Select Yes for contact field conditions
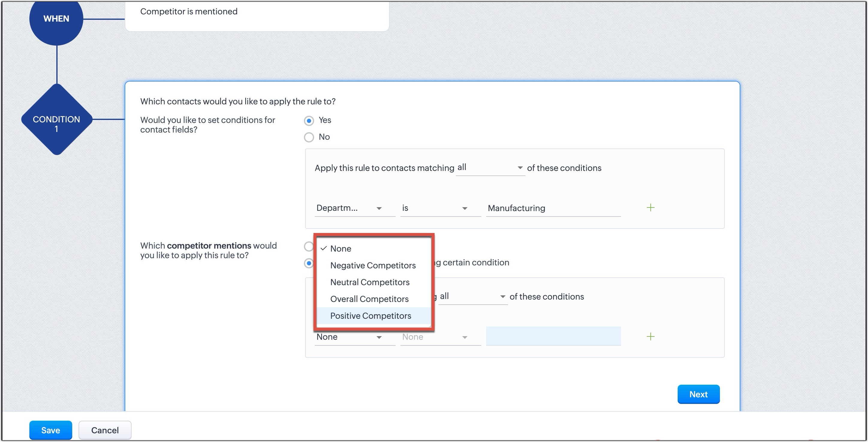Image resolution: width=868 pixels, height=442 pixels. 309,121
